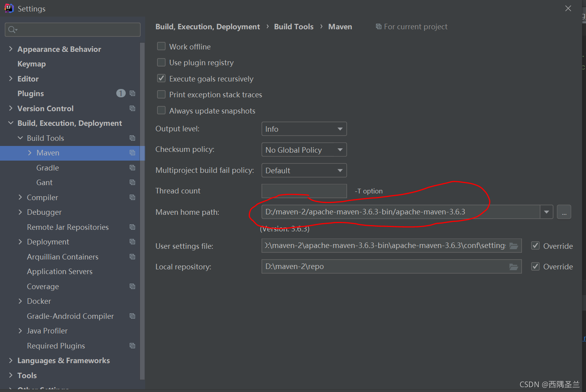This screenshot has width=586, height=392.
Task: Enable Always update snapshots checkbox
Action: (161, 110)
